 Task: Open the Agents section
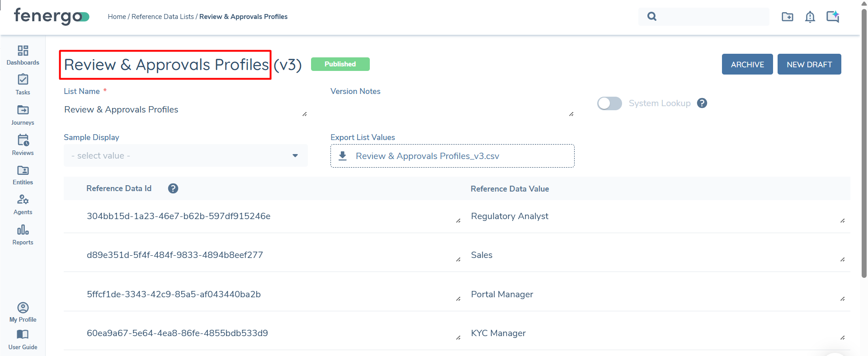pos(23,204)
